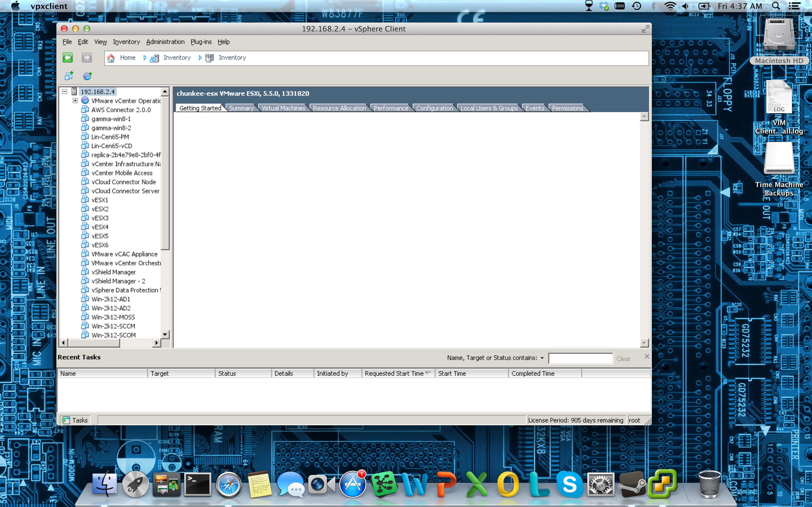Switch to the Configuration tab
The height and width of the screenshot is (507, 812).
click(x=434, y=108)
